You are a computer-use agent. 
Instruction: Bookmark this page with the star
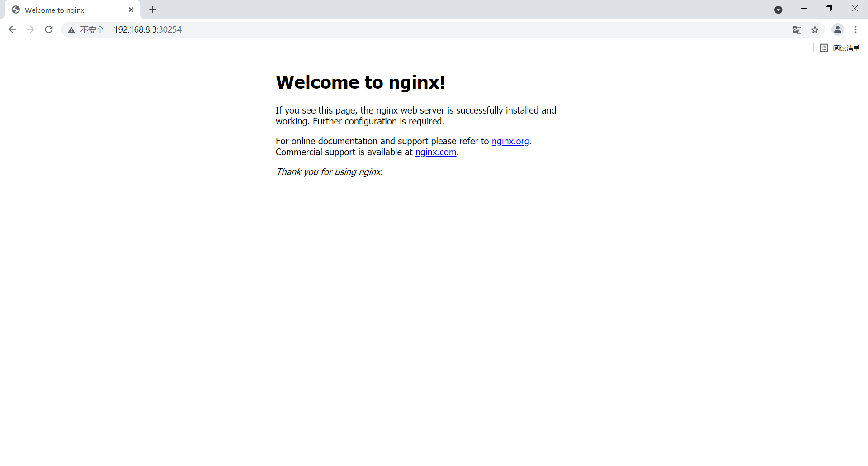pyautogui.click(x=815, y=30)
